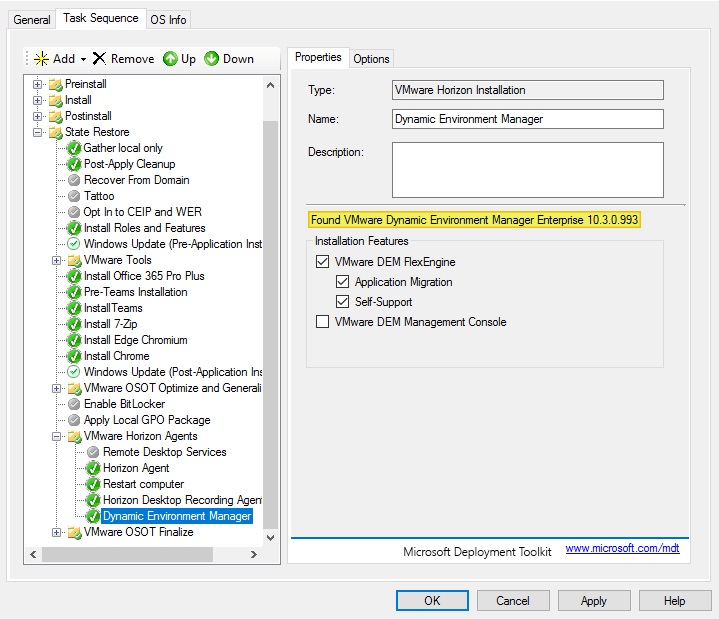The image size is (719, 619).
Task: Click into the Name text field
Action: 527,119
